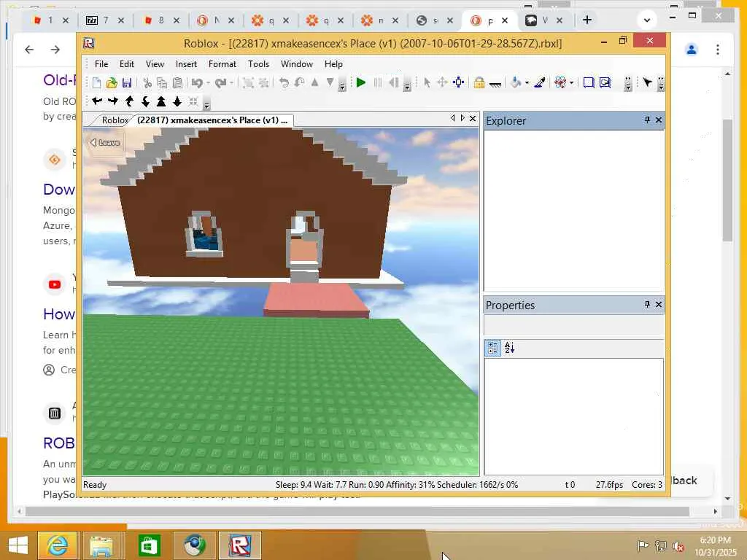The width and height of the screenshot is (747, 560).
Task: Open the Insert menu
Action: coord(186,64)
